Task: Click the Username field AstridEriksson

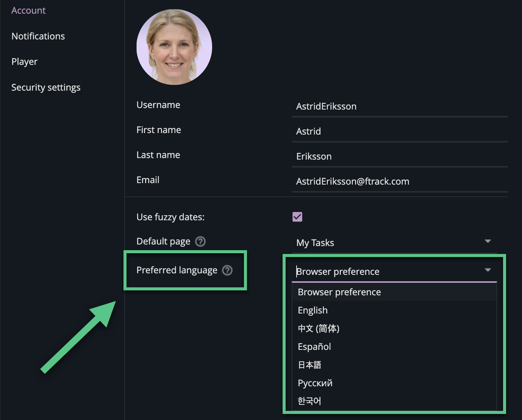Action: point(400,107)
